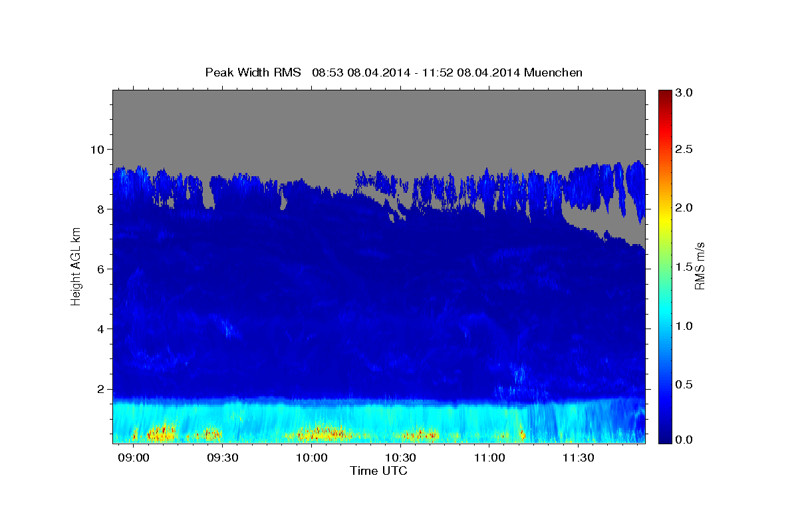Click the colorbar value 1.0
The width and height of the screenshot is (798, 532).
pyautogui.click(x=685, y=326)
